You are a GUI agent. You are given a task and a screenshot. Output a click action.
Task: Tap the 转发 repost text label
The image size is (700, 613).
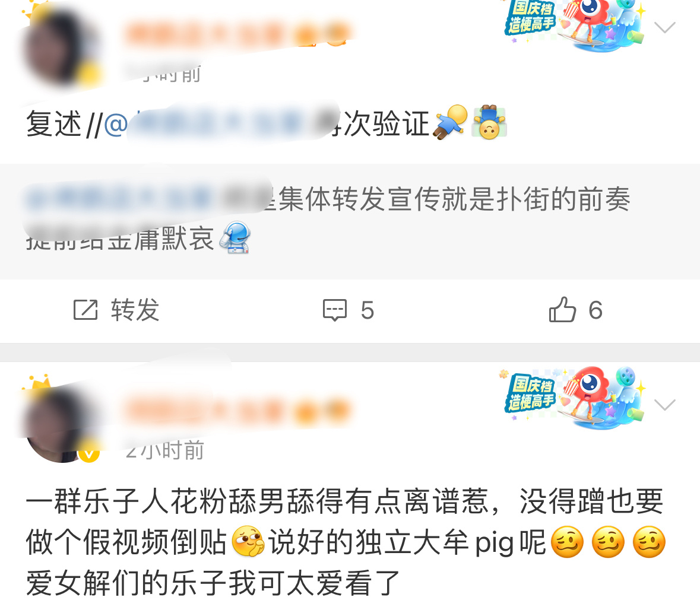coord(135,310)
